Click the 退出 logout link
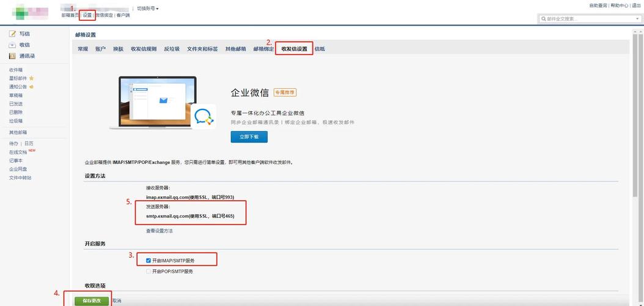This screenshot has width=644, height=306. click(636, 6)
